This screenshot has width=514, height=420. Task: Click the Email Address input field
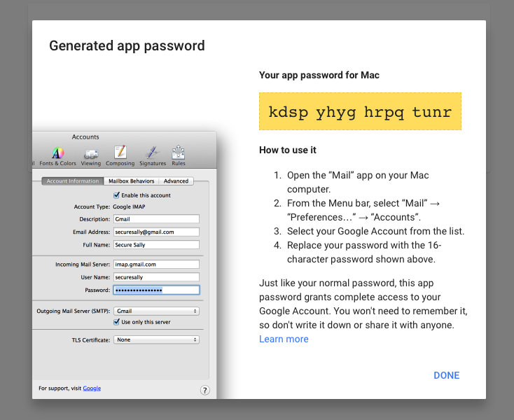(156, 232)
